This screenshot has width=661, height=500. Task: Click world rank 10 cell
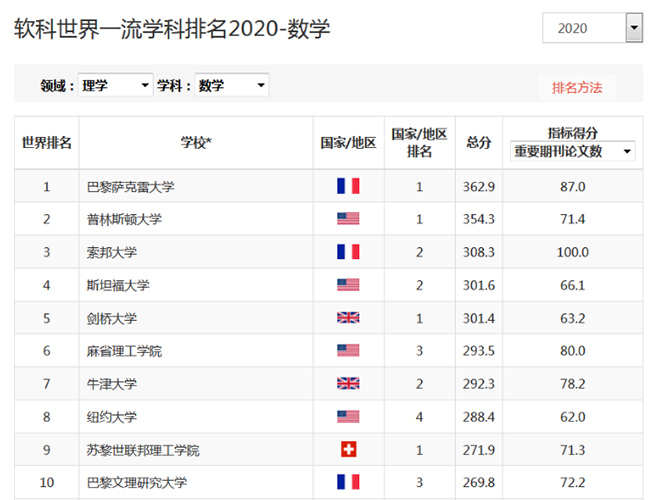click(x=46, y=482)
